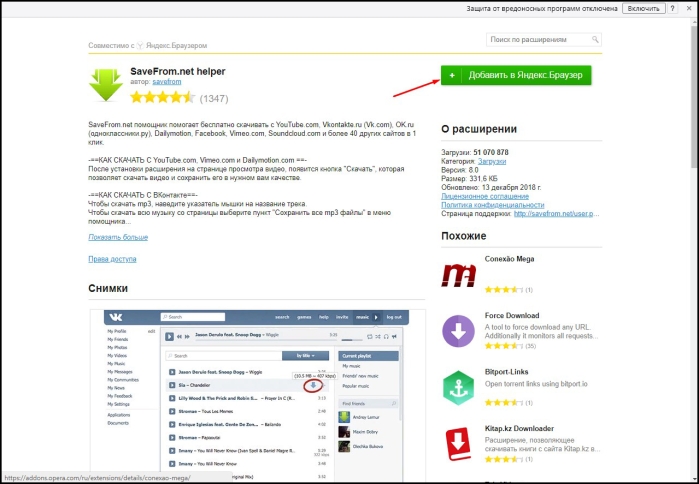Image resolution: width=699 pixels, height=484 pixels.
Task: Click the Conexão Mega extension icon
Action: [x=459, y=275]
